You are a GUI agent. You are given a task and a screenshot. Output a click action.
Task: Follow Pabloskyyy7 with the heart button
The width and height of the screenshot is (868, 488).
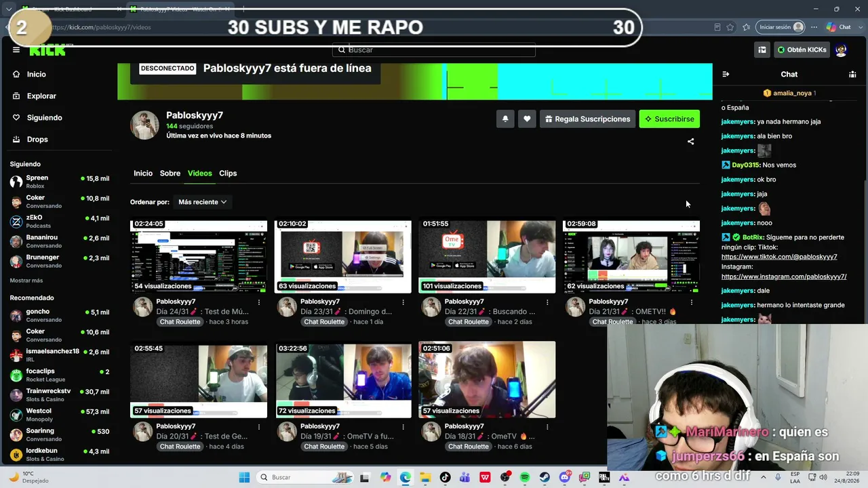(527, 119)
